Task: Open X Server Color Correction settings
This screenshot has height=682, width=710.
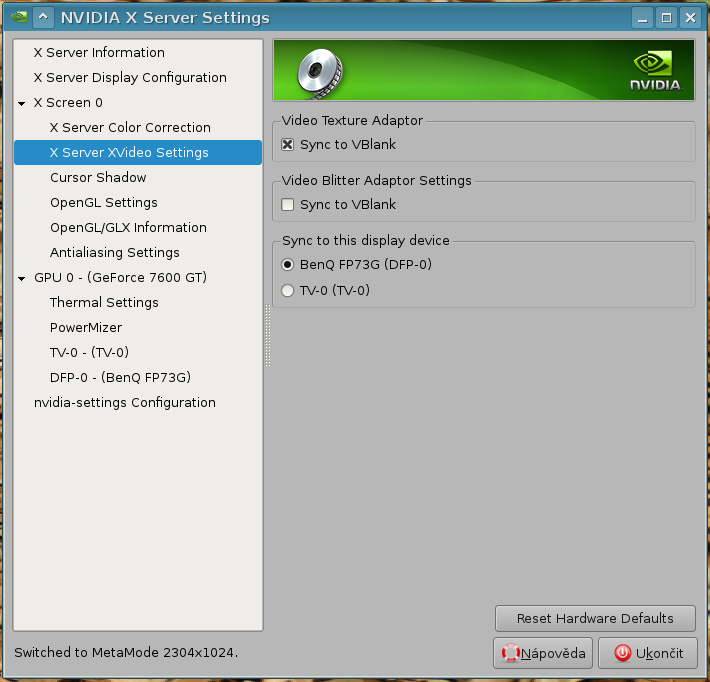Action: (130, 128)
